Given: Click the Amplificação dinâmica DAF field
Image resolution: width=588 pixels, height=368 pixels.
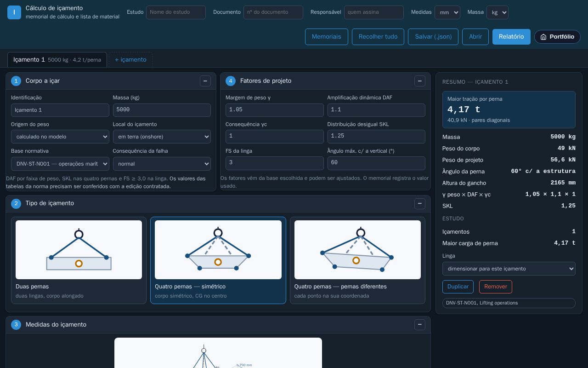Looking at the screenshot, I should (x=376, y=110).
